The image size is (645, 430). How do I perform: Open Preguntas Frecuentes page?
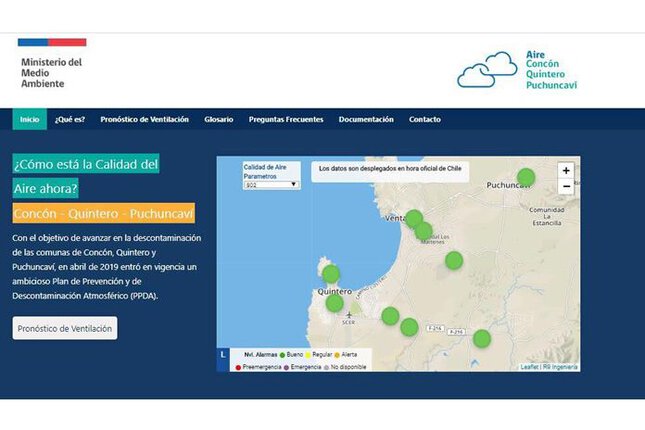pyautogui.click(x=286, y=119)
